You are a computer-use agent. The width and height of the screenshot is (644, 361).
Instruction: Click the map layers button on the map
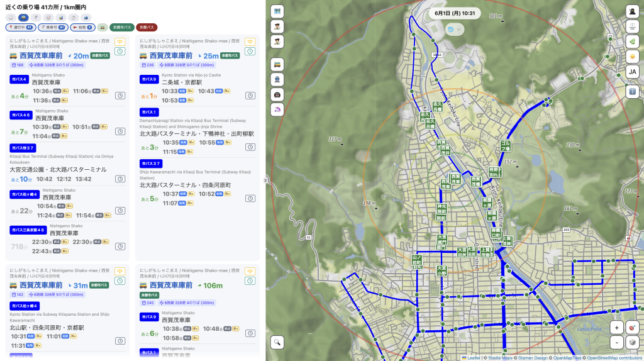coord(277,11)
